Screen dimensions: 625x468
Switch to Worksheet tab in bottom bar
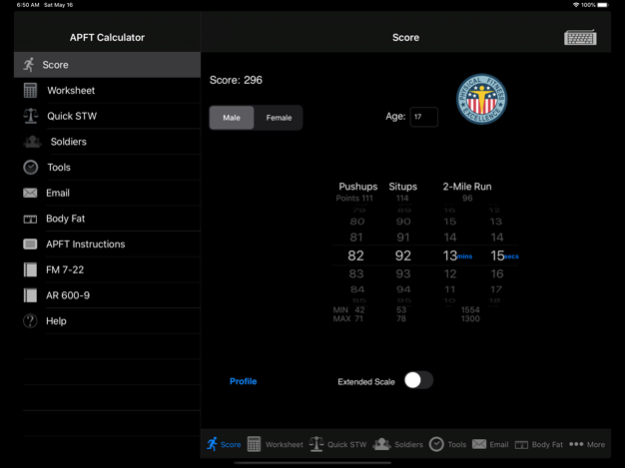[x=275, y=444]
